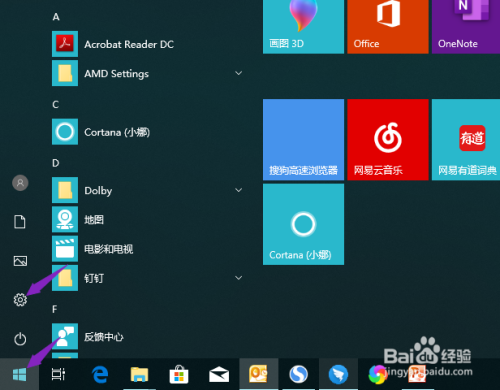Expand the Dolby folder chevron
The width and height of the screenshot is (500, 390).
[238, 190]
